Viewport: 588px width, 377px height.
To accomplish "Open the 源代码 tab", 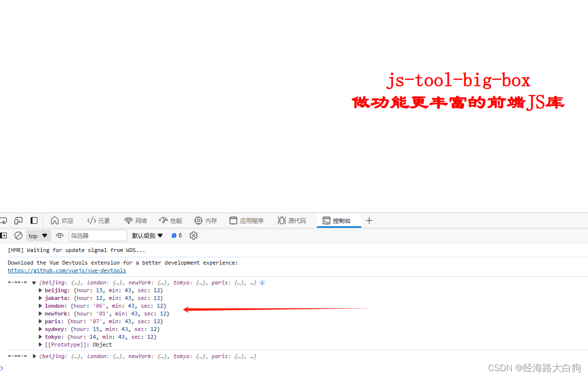I will [x=292, y=220].
